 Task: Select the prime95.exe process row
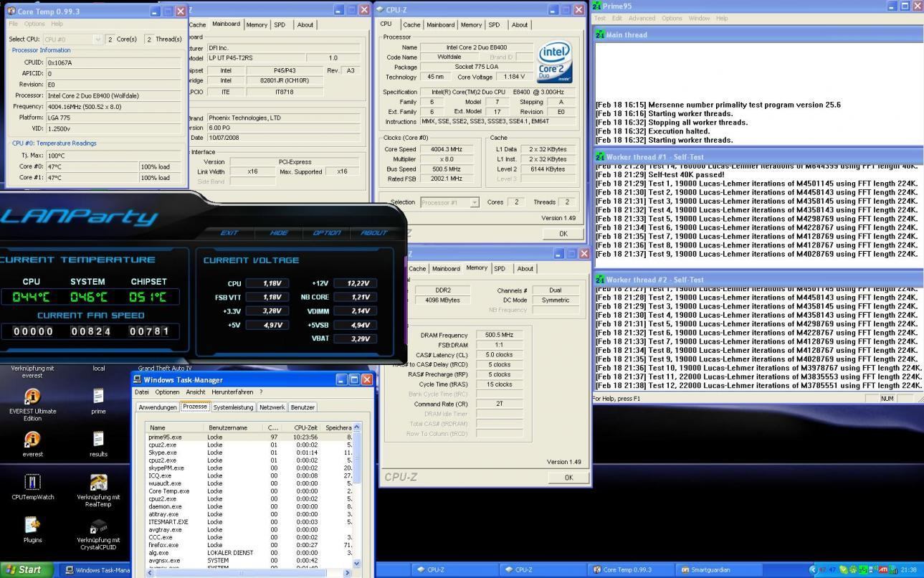pos(249,437)
